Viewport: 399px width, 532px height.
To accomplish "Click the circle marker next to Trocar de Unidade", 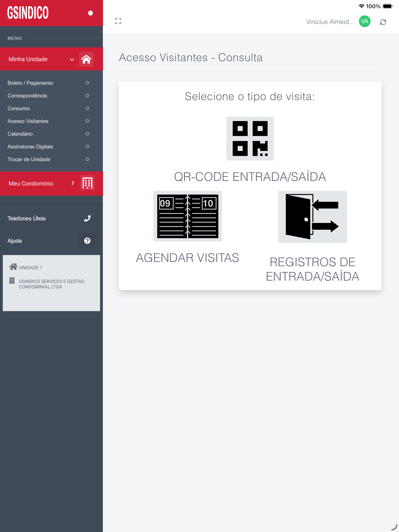I will (87, 159).
